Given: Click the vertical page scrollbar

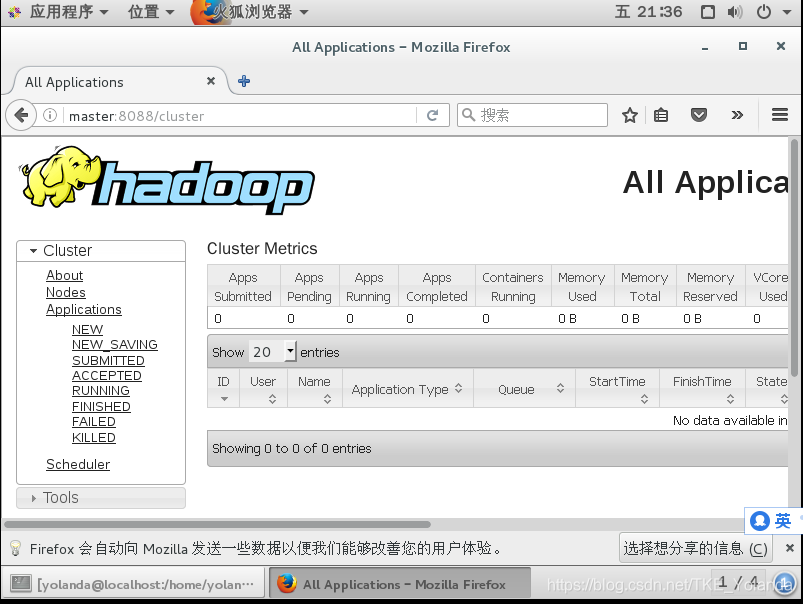Looking at the screenshot, I should click(794, 257).
